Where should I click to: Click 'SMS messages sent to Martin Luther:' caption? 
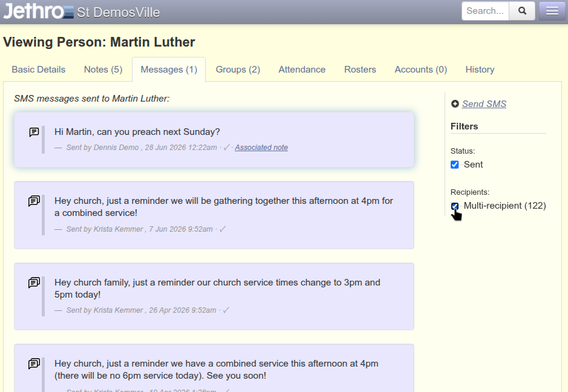92,99
